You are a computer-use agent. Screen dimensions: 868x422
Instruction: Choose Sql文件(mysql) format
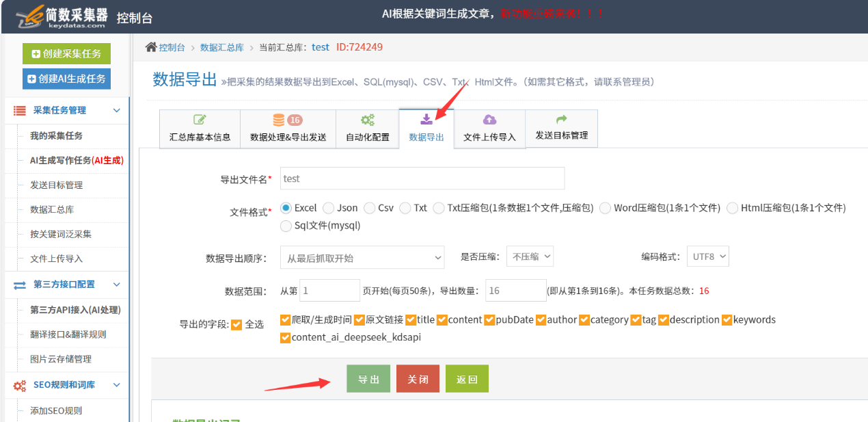point(286,226)
